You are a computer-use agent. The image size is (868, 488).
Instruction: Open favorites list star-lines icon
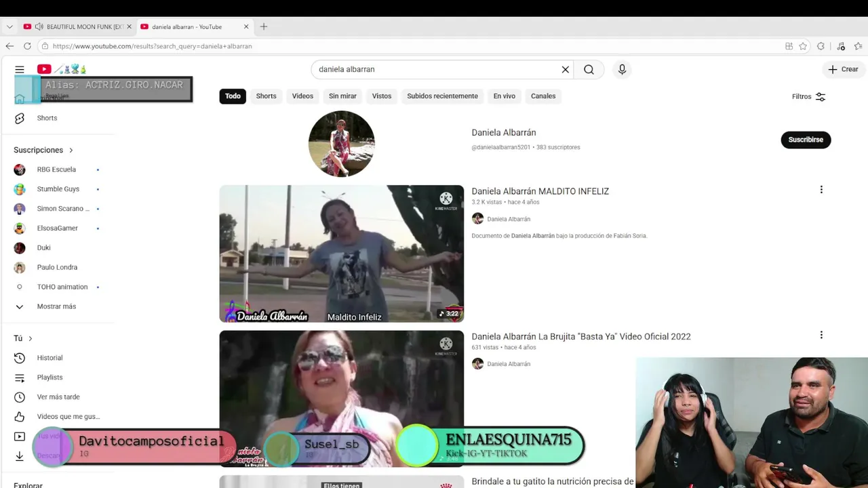click(x=859, y=46)
